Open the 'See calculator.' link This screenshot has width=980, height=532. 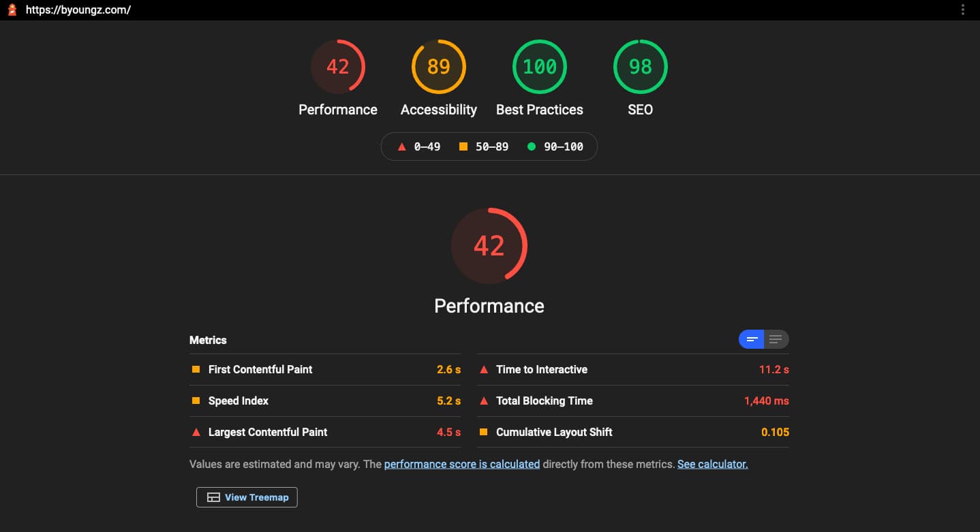712,464
